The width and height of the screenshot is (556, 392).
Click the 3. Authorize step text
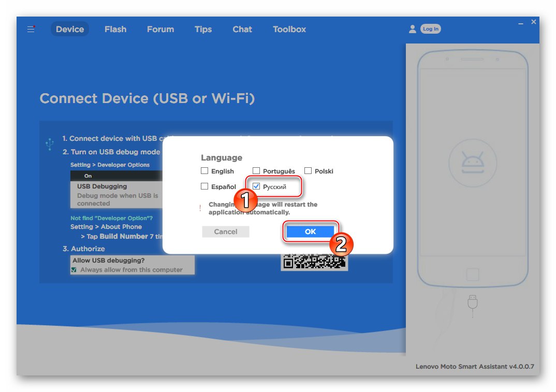[84, 249]
